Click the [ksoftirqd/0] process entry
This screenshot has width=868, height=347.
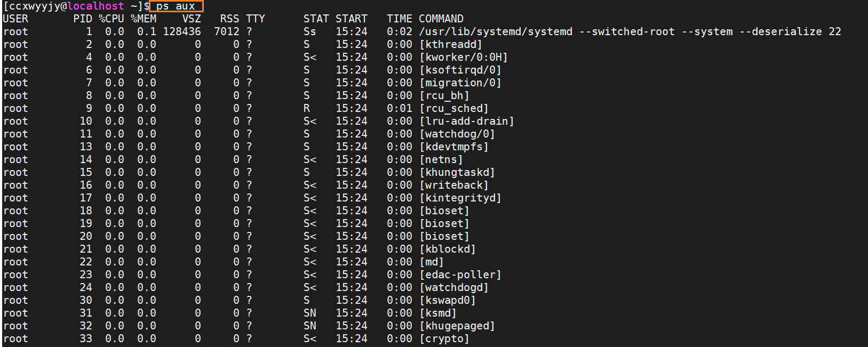tap(460, 70)
